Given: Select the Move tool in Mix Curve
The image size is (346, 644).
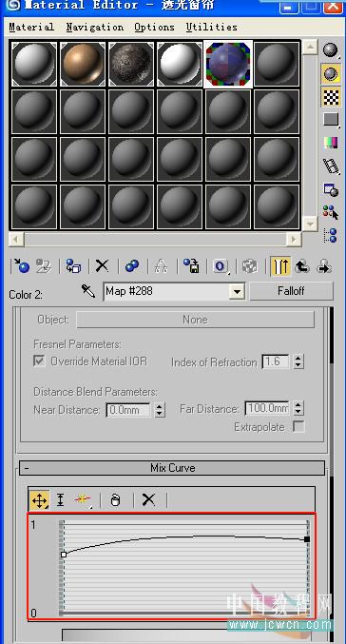Looking at the screenshot, I should [x=39, y=500].
